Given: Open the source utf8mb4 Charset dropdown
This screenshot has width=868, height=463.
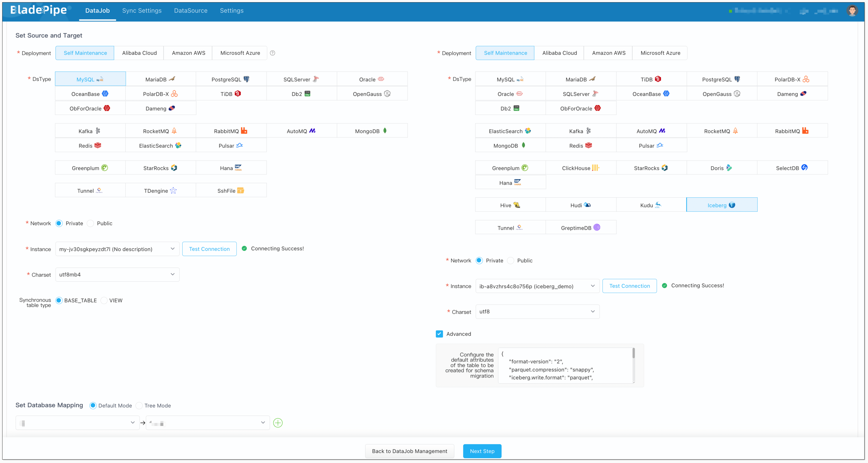Looking at the screenshot, I should (x=117, y=274).
